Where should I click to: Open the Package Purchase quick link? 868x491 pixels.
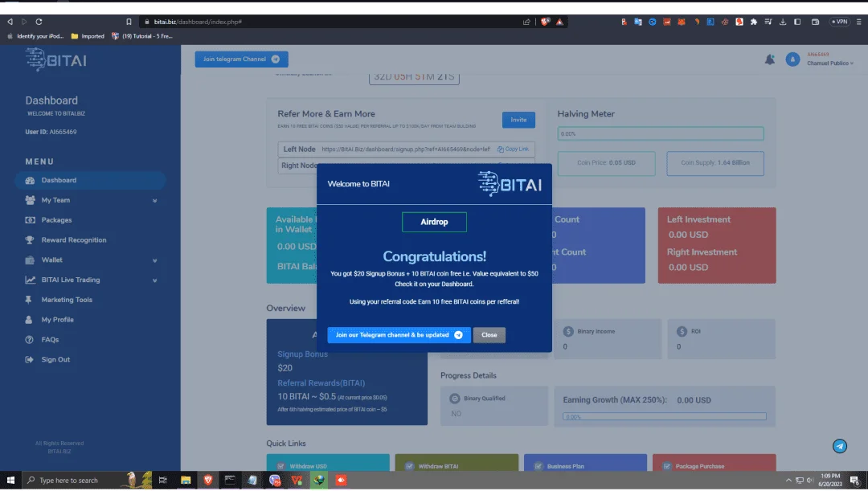(714, 463)
